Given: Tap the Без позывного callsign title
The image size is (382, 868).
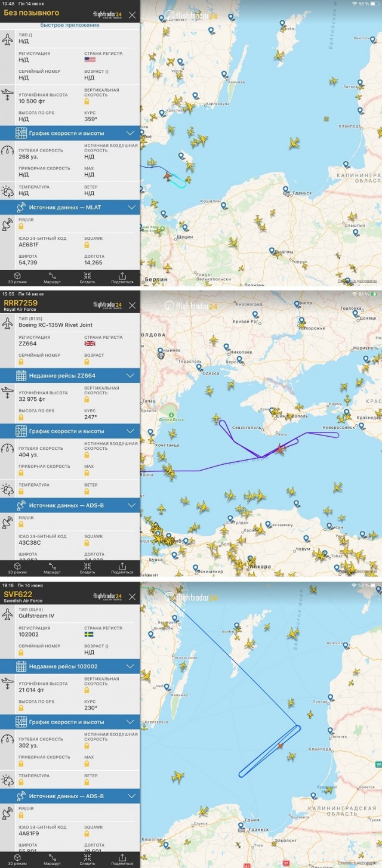Looking at the screenshot, I should [x=31, y=13].
